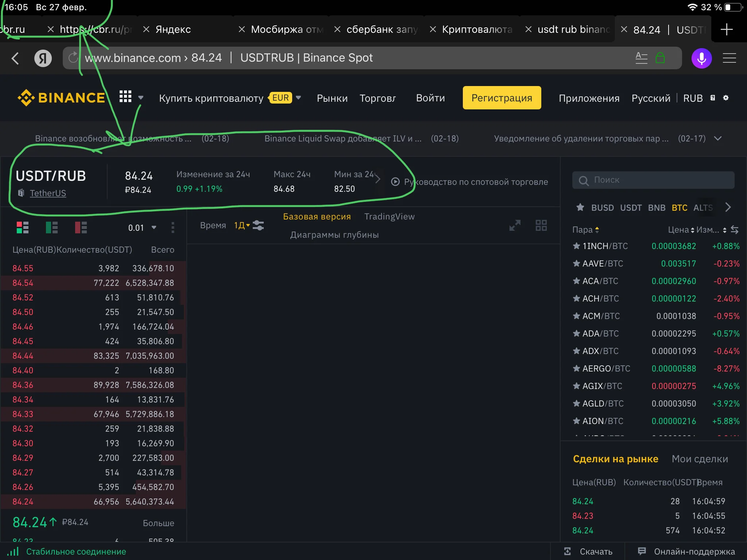Show sell orders only view
Image resolution: width=747 pixels, height=560 pixels.
pyautogui.click(x=81, y=227)
